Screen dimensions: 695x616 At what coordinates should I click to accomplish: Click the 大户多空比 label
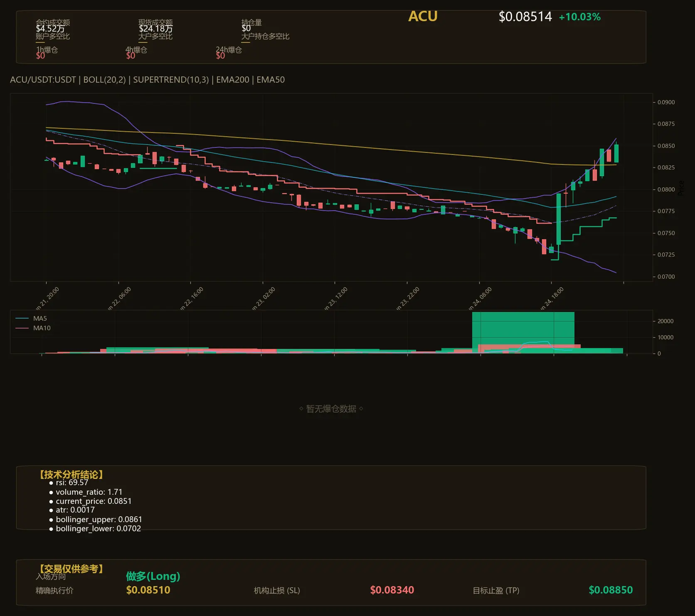point(155,36)
